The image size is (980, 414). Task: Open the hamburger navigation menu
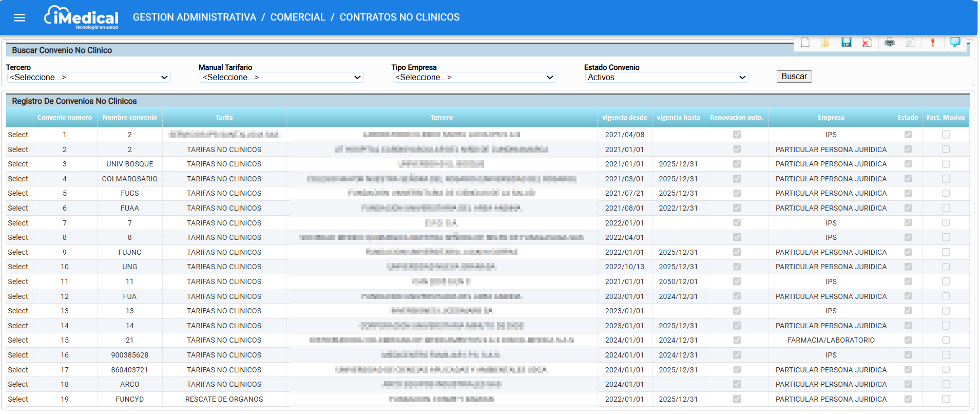pyautogui.click(x=20, y=18)
